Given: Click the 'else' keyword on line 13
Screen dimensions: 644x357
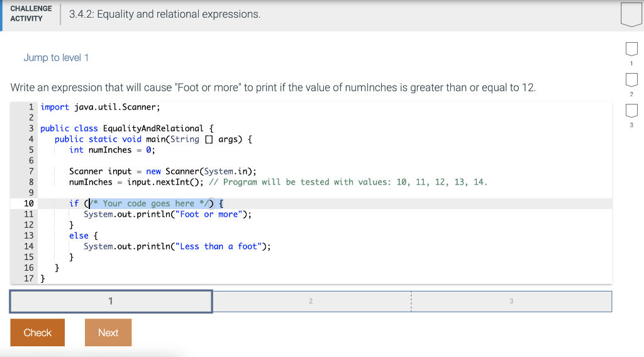Looking at the screenshot, I should point(79,235).
